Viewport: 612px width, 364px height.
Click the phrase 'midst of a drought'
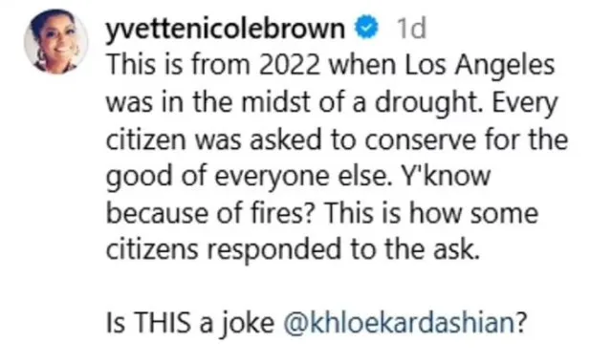tap(361, 102)
